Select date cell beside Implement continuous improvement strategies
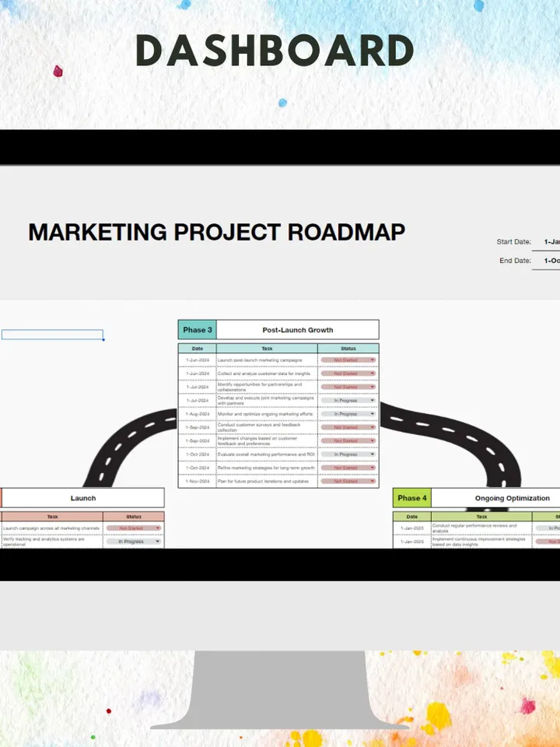Screen dimensions: 560x747 coord(412,542)
